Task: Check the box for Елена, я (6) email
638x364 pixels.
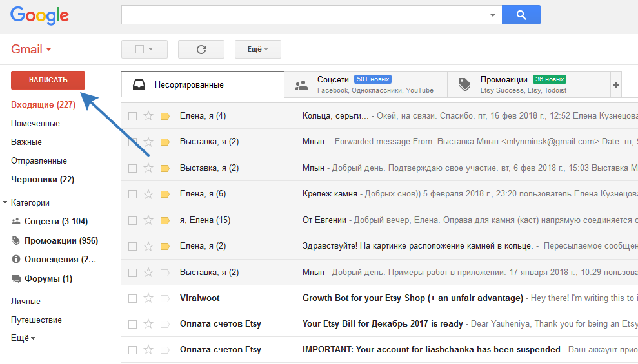Action: pyautogui.click(x=133, y=194)
